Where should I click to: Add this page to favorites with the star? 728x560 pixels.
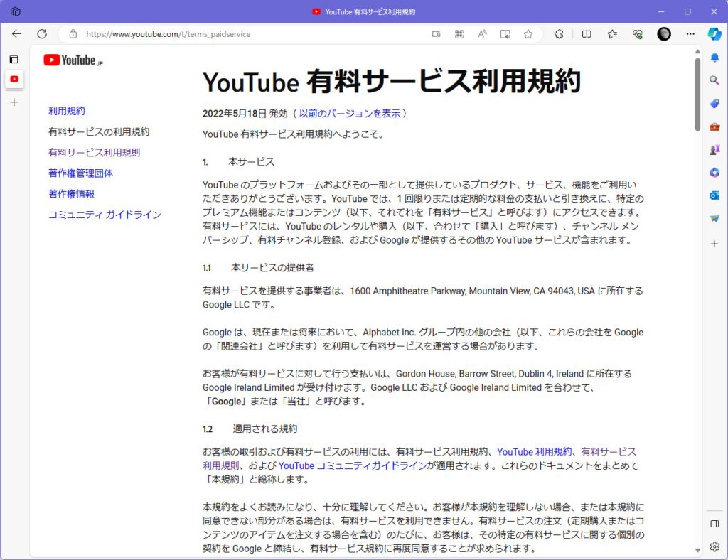point(528,34)
